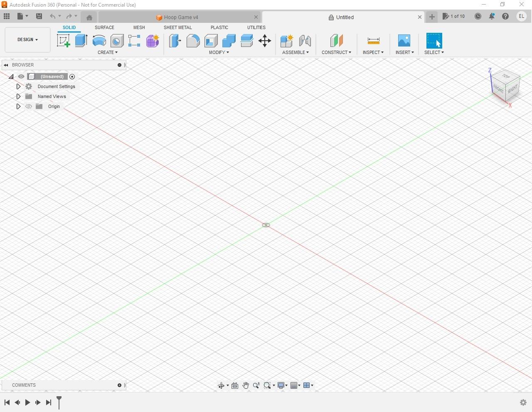This screenshot has width=532, height=412.
Task: Select the Offset Face tool
Action: (247, 41)
